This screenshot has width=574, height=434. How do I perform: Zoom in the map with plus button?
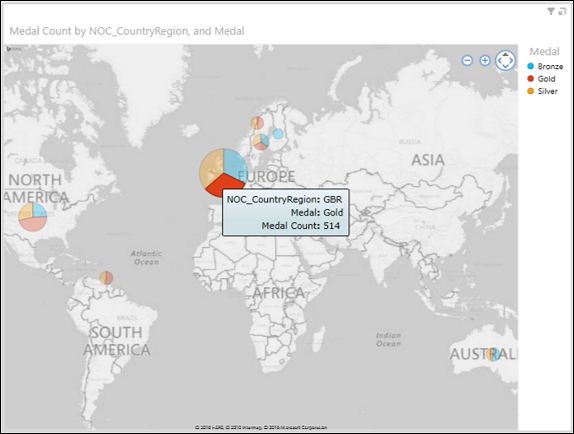[485, 60]
